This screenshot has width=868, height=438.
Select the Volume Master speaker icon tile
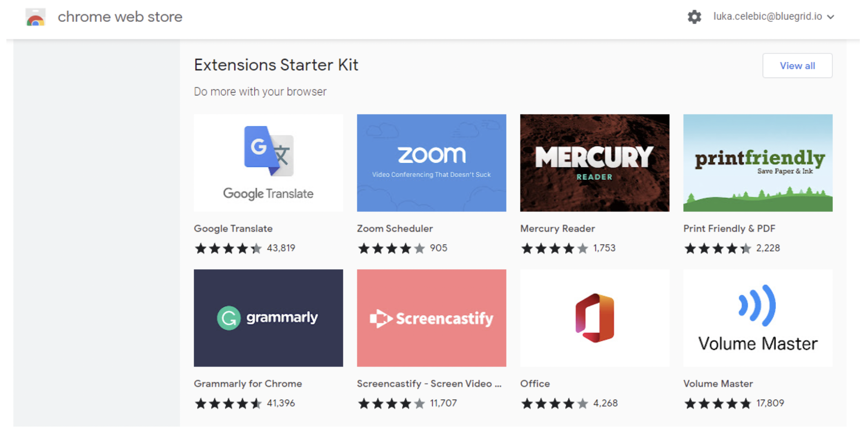coord(758,318)
